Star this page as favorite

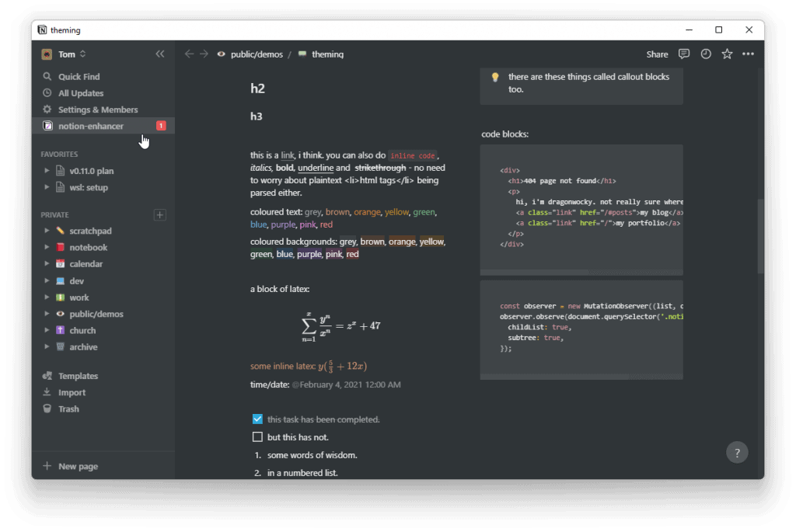[x=727, y=54]
